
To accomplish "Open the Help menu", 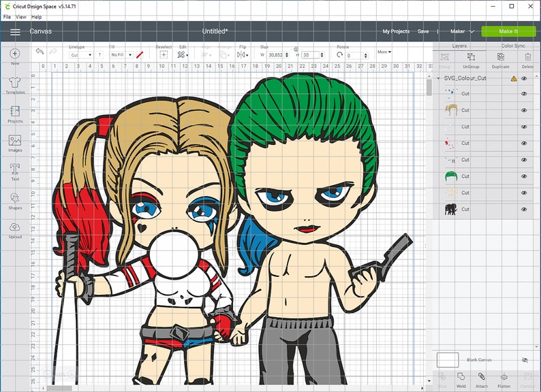I will (x=37, y=17).
